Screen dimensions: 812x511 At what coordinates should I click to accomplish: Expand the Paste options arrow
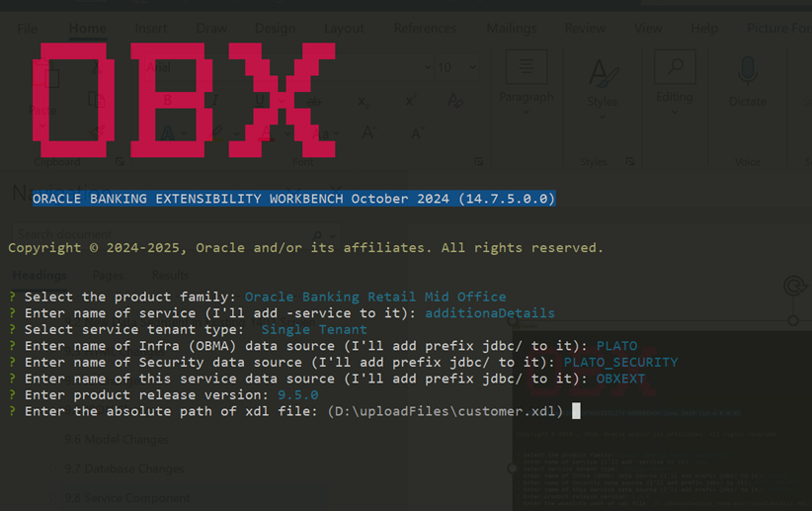(x=42, y=126)
